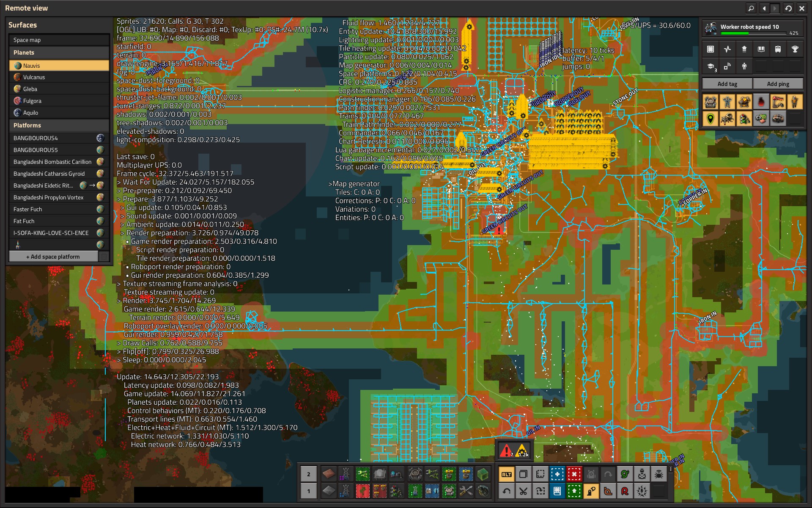
Task: Go forward with the right arrow button
Action: [775, 8]
